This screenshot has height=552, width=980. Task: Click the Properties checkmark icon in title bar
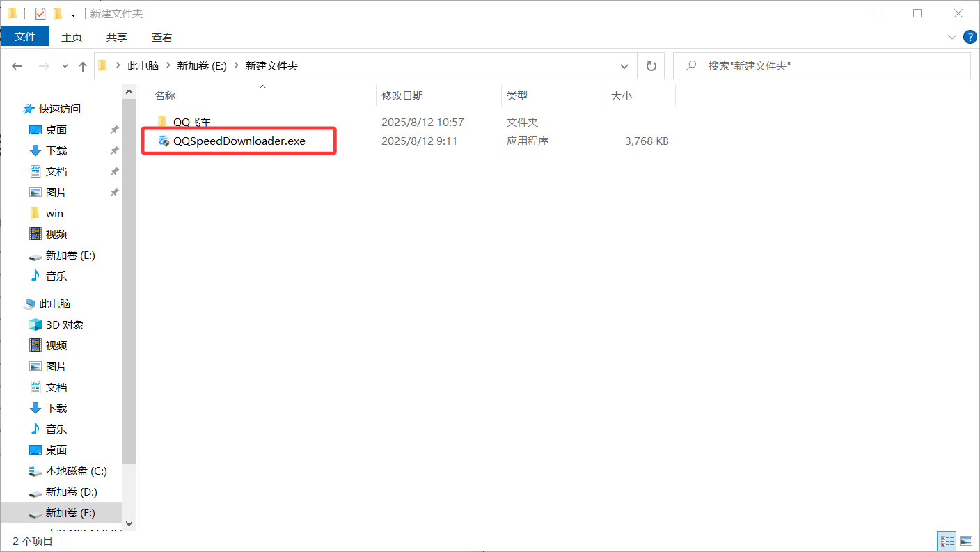pos(40,14)
